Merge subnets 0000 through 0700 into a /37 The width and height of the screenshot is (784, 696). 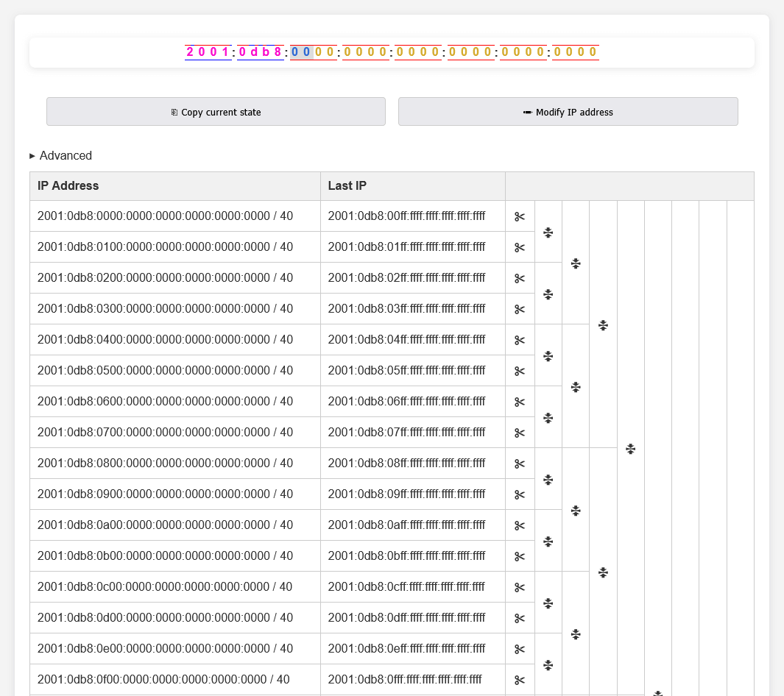click(x=603, y=325)
